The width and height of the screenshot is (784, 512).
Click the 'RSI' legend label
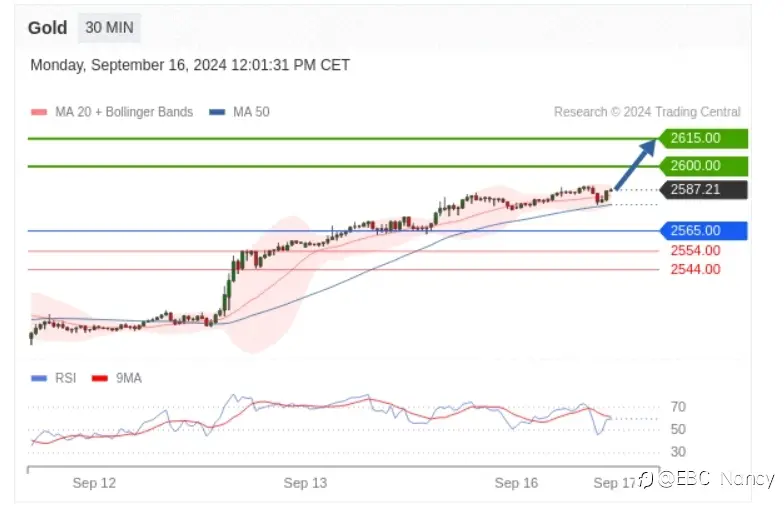[66, 378]
